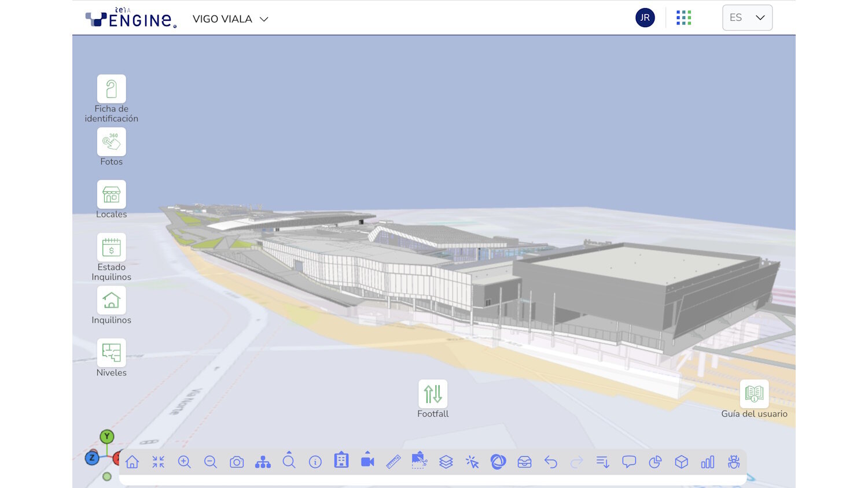Open the JR user avatar menu

[645, 18]
